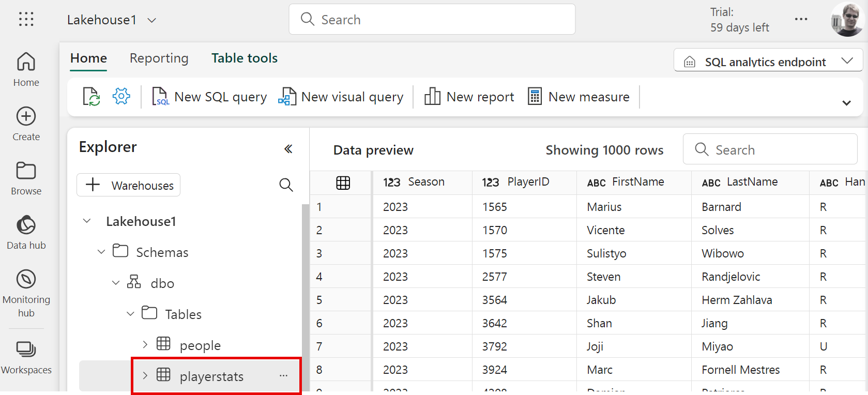Open Browse in the sidebar
The height and width of the screenshot is (395, 868).
pos(26,178)
